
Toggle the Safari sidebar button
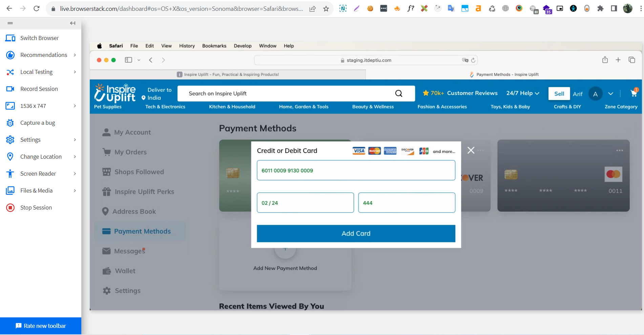coord(128,60)
